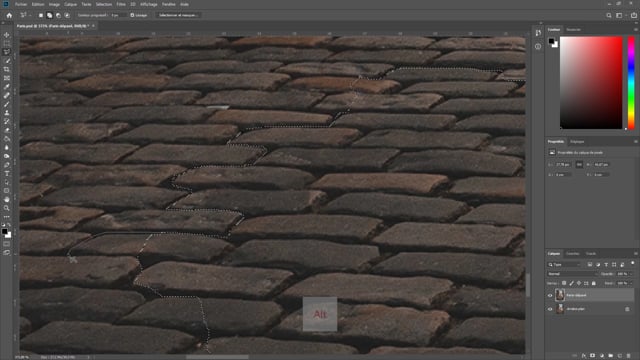Select the Quick Selection tool
This screenshot has height=360, width=640.
7,61
